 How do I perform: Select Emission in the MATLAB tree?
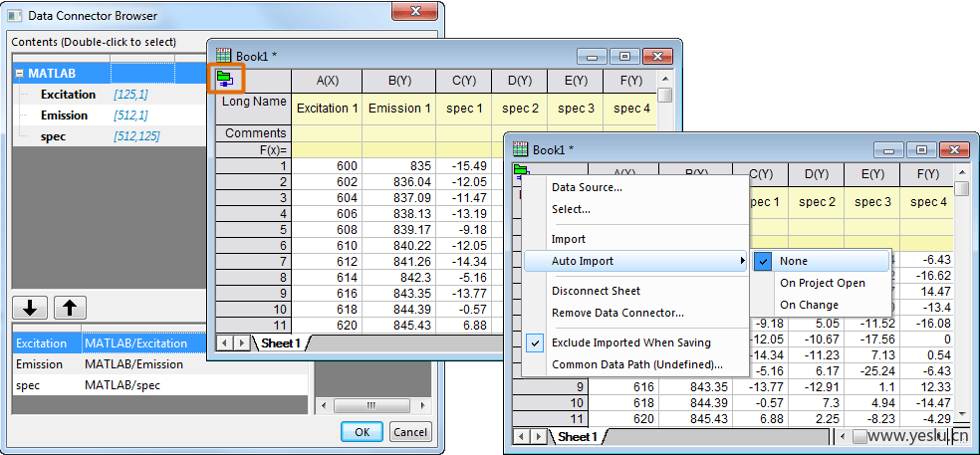(x=64, y=115)
